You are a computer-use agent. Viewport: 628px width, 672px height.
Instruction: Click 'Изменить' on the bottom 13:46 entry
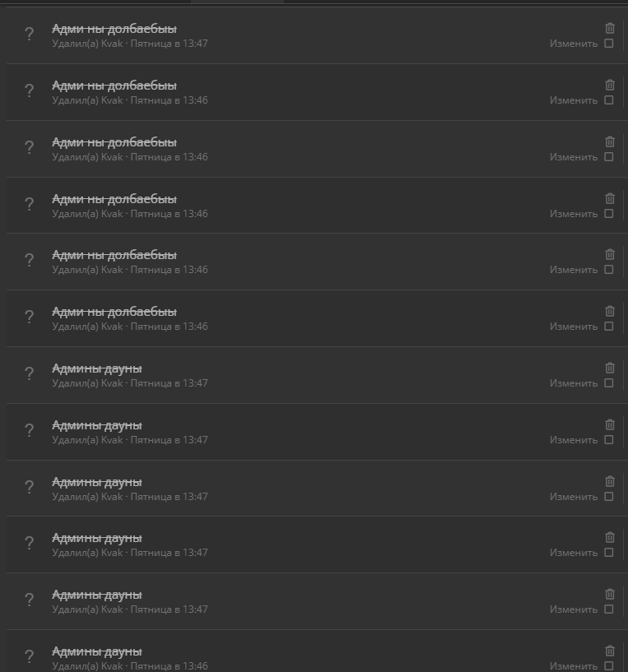[574, 666]
